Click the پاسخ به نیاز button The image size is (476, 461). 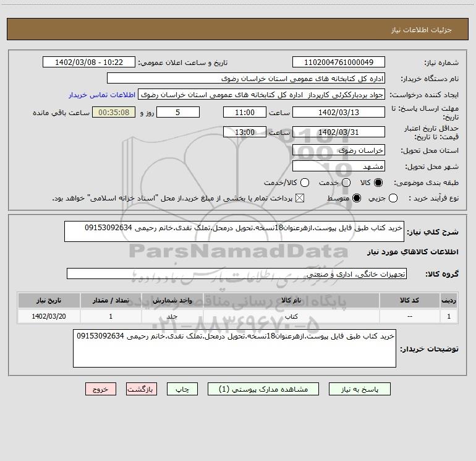tap(359, 389)
